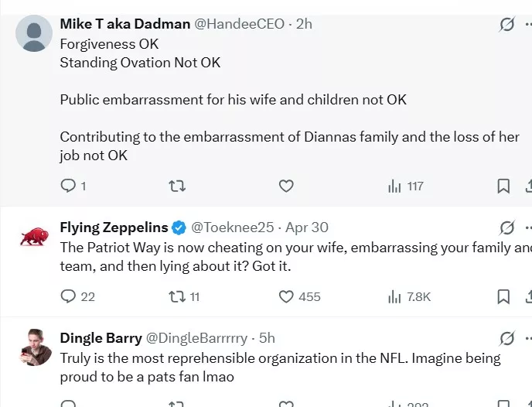Click Dingle Barry's profile avatar
Viewport: 532px width, 407px height.
coord(34,347)
